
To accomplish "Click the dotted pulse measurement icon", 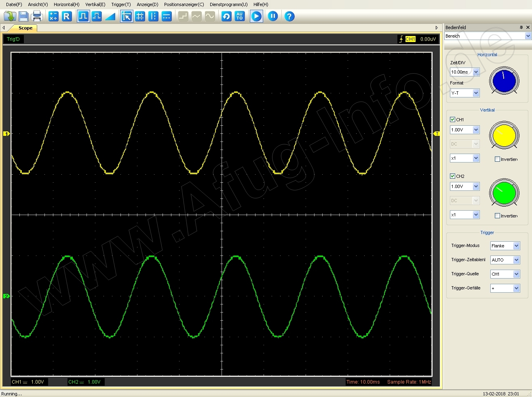I will click(97, 16).
